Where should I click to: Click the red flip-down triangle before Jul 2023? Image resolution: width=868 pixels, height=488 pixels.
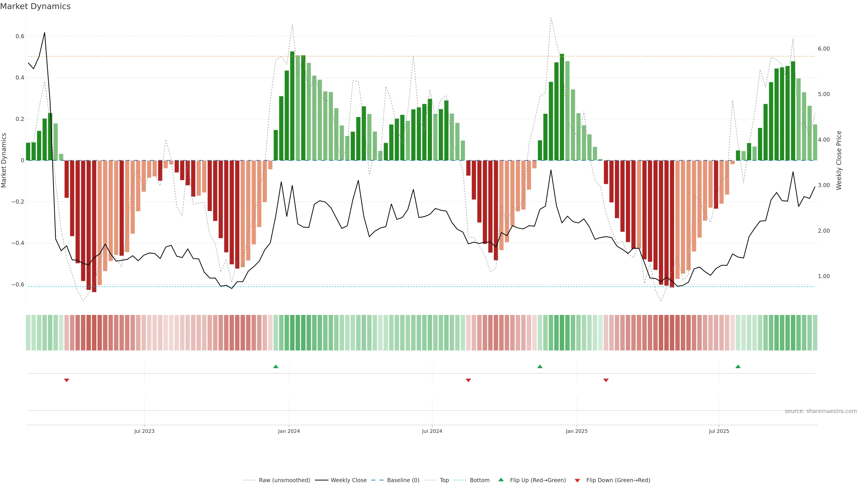coord(67,380)
